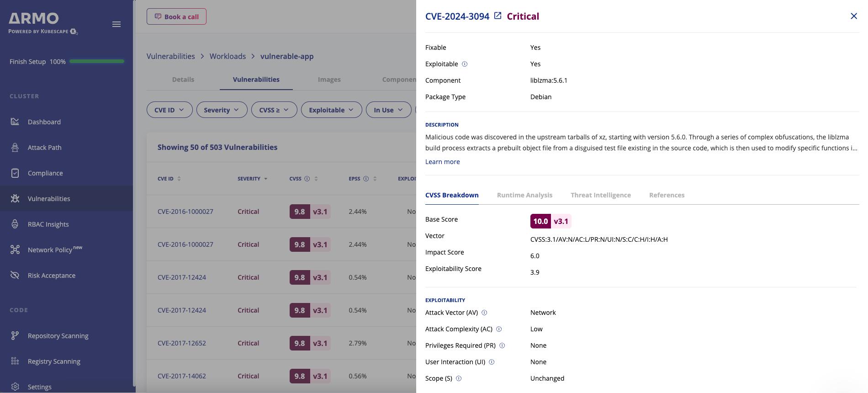Open Vulnerabilities in sidebar menu
Screen dimensions: 868x393
tap(49, 199)
